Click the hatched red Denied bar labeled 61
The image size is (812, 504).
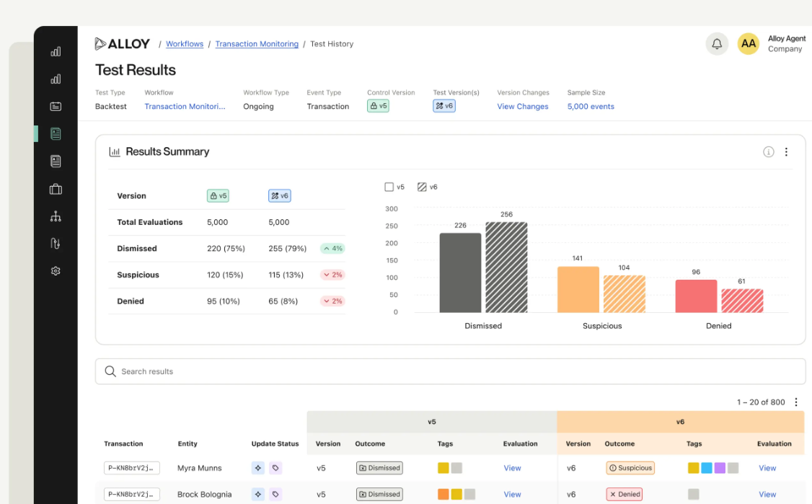click(743, 301)
